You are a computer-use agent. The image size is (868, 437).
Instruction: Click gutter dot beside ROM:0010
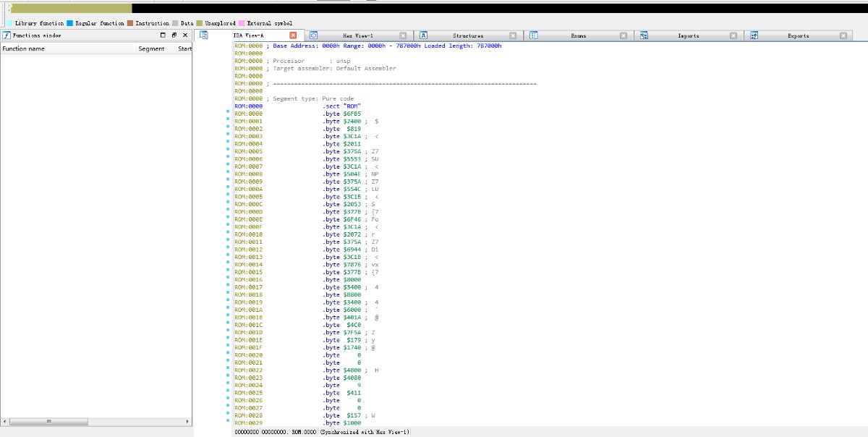(228, 234)
